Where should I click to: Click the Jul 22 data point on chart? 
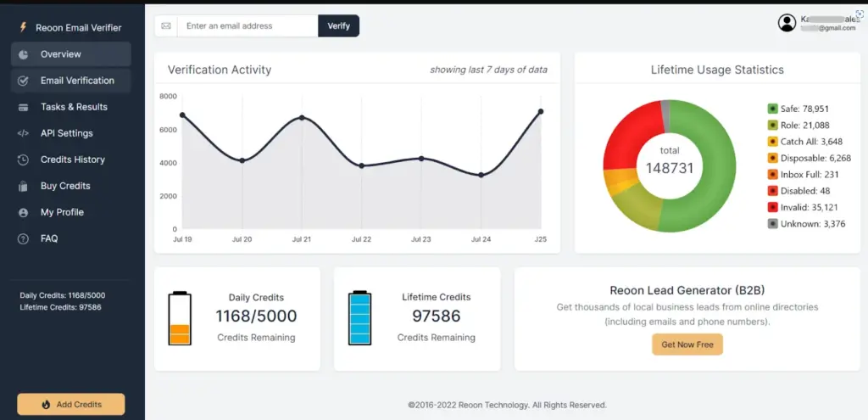click(361, 165)
